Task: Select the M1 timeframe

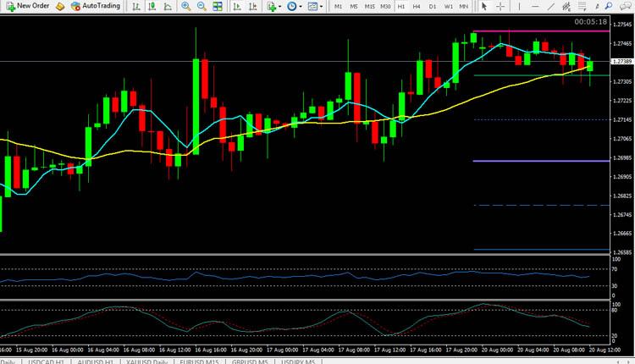Action: (338, 7)
